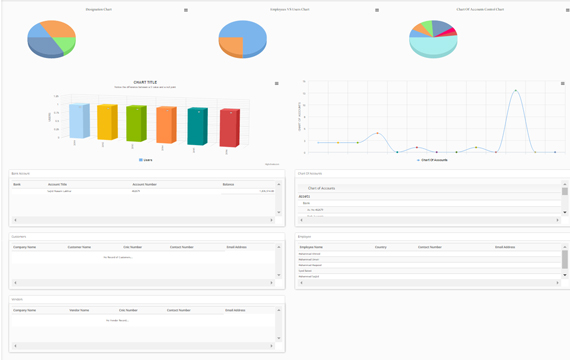Screen dimensions: 570x360
Task: Sort by the Account Title column header
Action: 57,184
